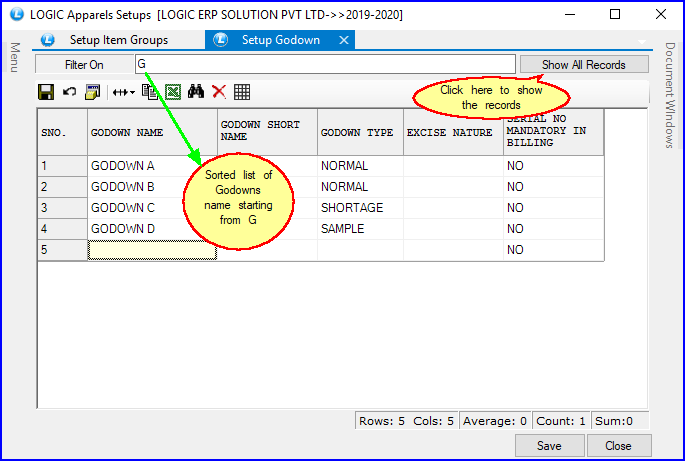Click the Close button at bottom
Viewport: 685px width, 461px height.
coord(619,446)
